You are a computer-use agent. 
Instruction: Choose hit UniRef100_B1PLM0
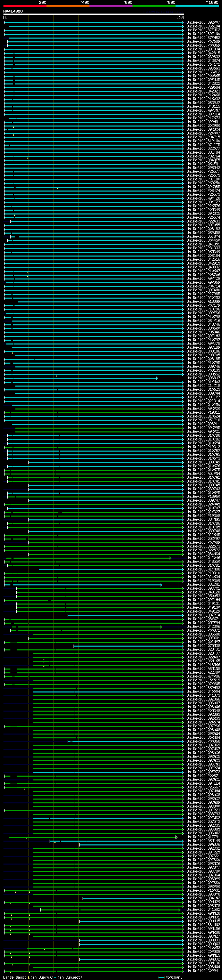click(x=203, y=141)
